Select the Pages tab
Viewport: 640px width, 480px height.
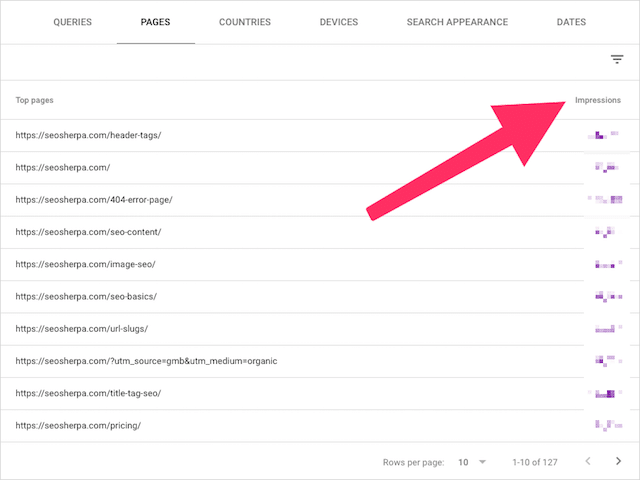(156, 22)
